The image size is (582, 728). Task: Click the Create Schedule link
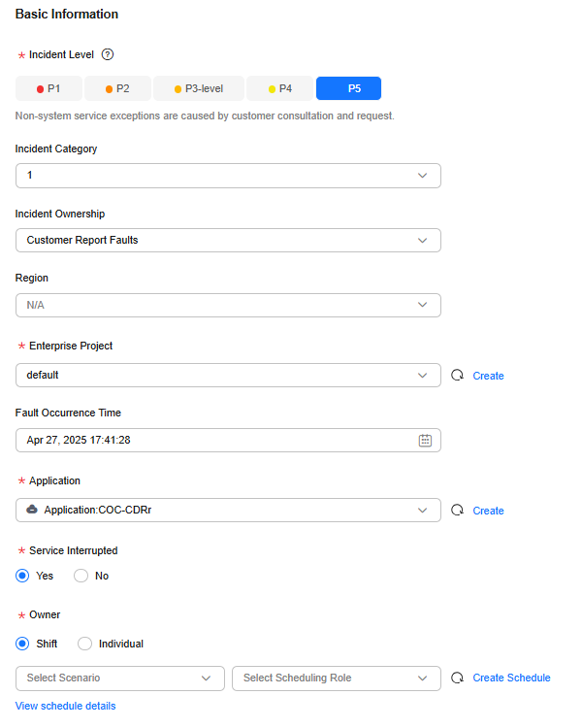click(511, 678)
